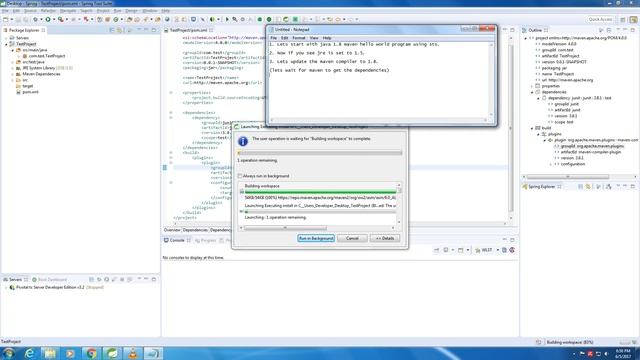The height and width of the screenshot is (360, 640).
Task: Open the Run dropdown arrow
Action: pos(53,19)
